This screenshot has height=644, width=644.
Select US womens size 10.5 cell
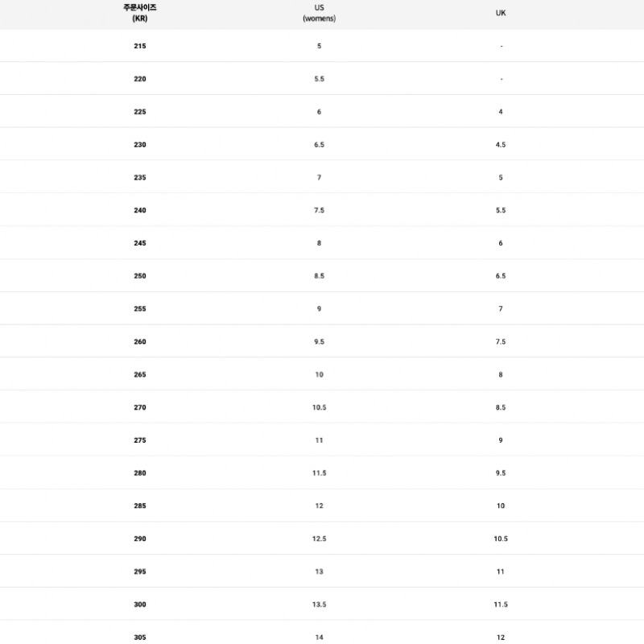click(x=319, y=407)
